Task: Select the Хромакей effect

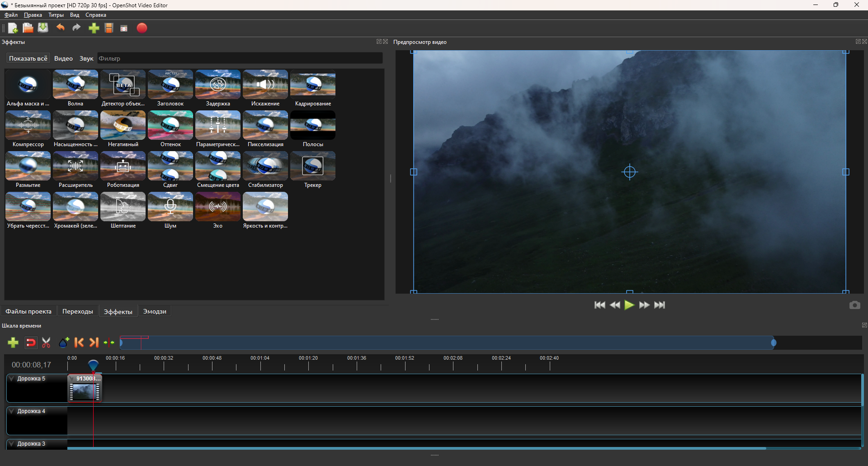Action: tap(75, 211)
